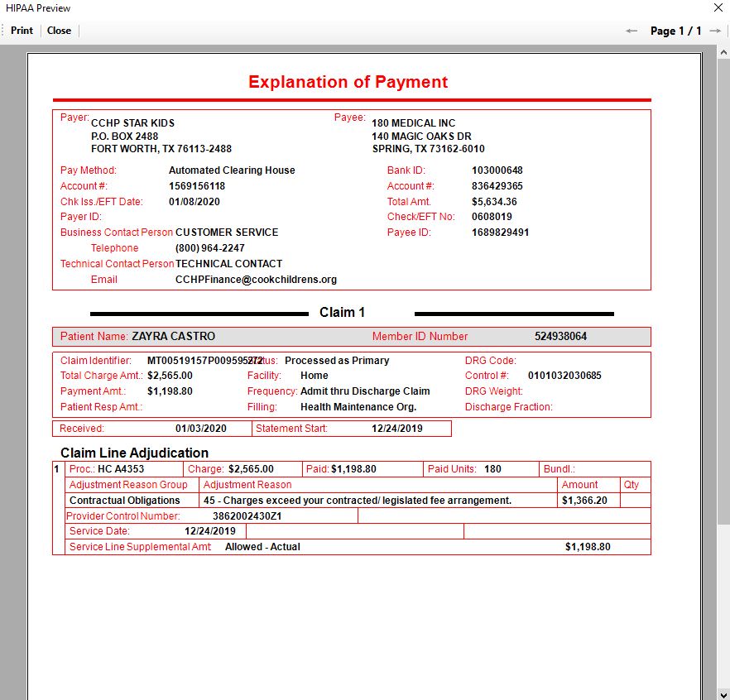Click provider control number 3862002430Z1
The image size is (730, 700).
tap(247, 516)
